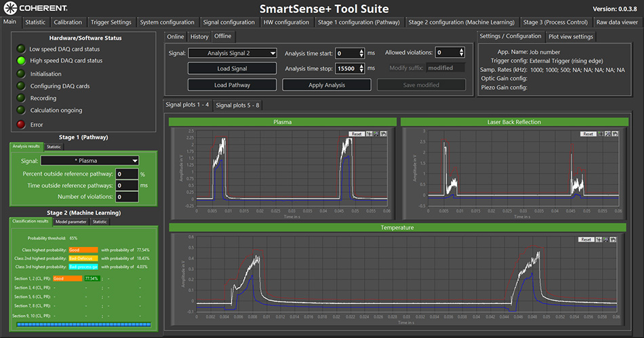Screen dimensions: 644x338
Task: Click the Recording status indicator
Action: (21, 98)
